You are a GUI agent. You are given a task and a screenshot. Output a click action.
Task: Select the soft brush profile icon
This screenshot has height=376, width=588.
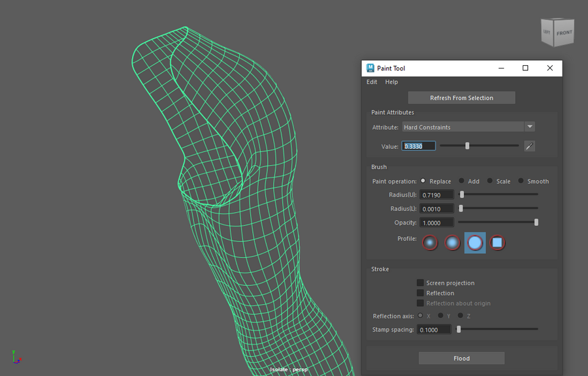coord(452,243)
